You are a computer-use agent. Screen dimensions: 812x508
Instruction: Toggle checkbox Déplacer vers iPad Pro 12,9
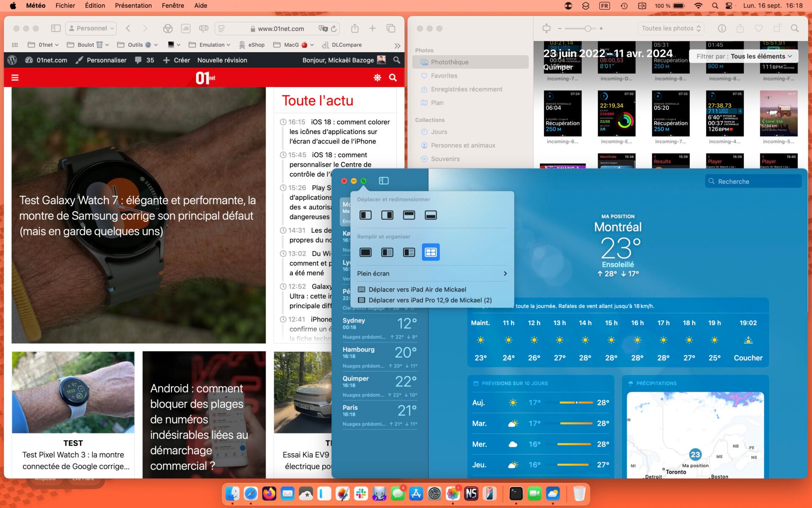[x=361, y=300]
